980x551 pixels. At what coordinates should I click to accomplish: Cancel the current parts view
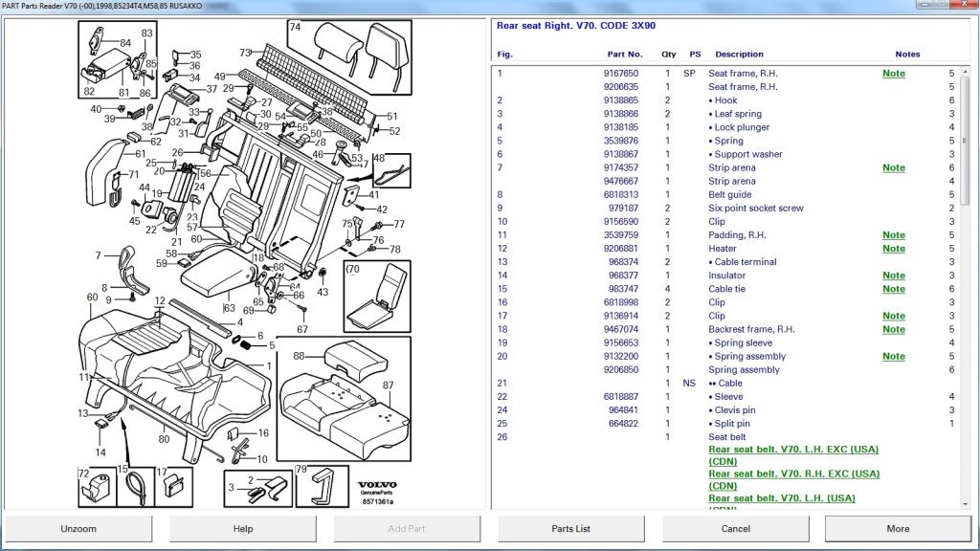coord(736,528)
